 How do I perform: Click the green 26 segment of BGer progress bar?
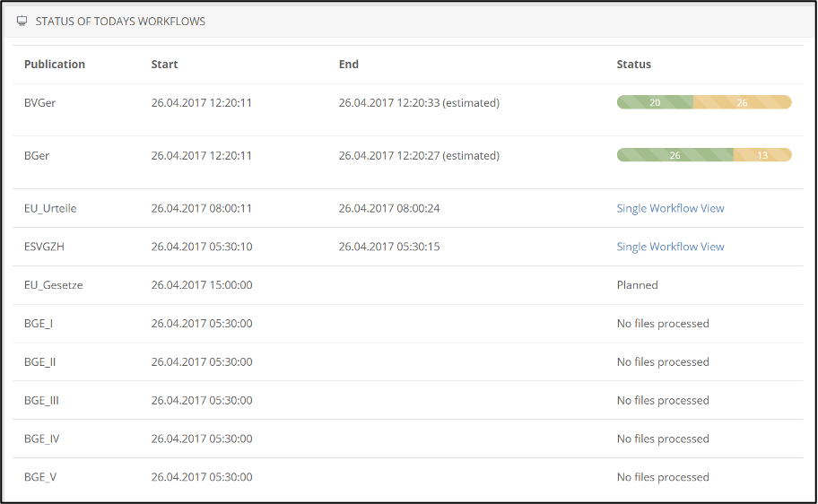(x=675, y=155)
